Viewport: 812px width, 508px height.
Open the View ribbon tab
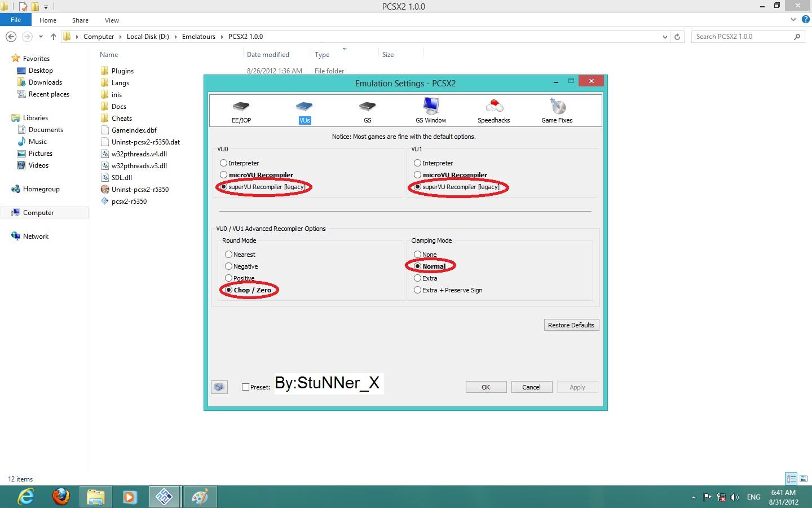tap(112, 20)
